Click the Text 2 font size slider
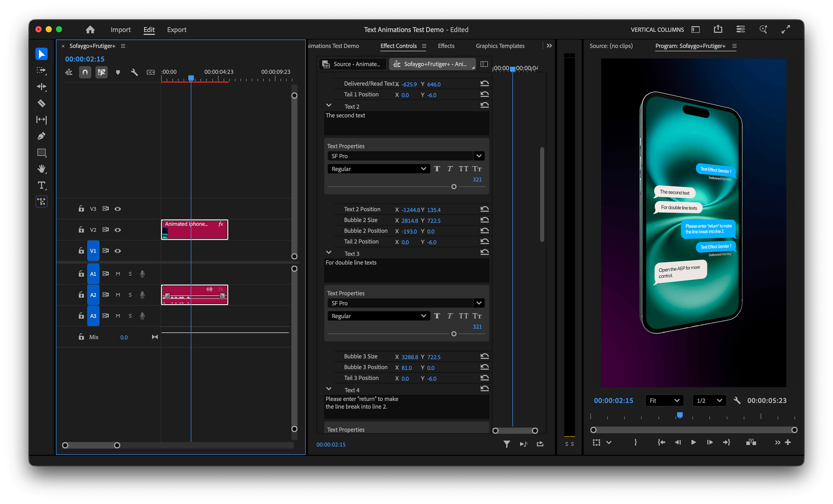The height and width of the screenshot is (504, 833). [x=454, y=187]
